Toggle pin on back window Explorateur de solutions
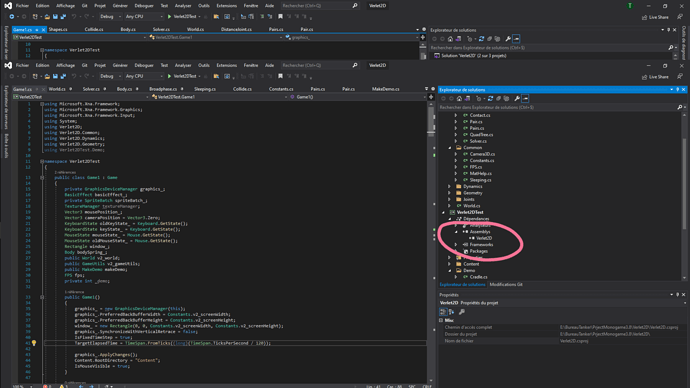 tap(668, 30)
